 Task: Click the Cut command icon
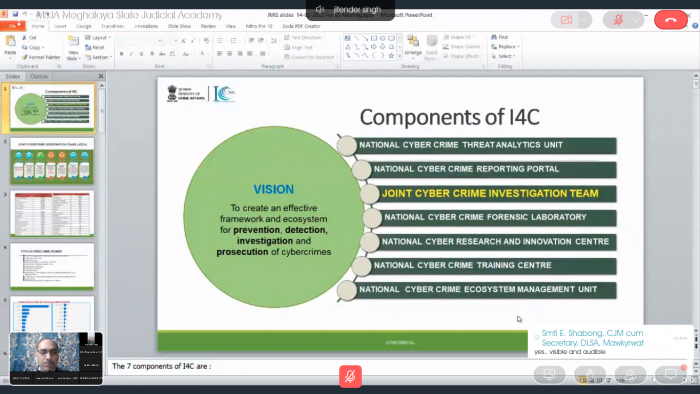pos(24,37)
